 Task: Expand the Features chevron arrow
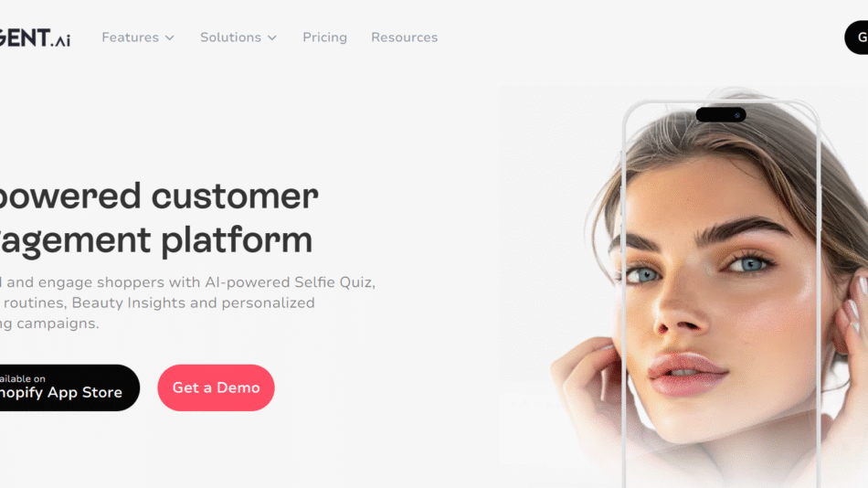(x=170, y=37)
